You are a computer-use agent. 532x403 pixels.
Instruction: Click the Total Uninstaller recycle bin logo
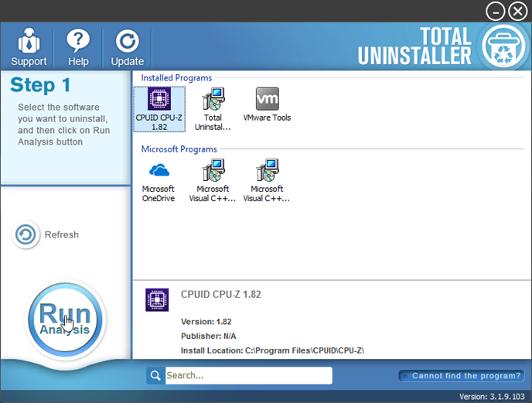[x=503, y=47]
